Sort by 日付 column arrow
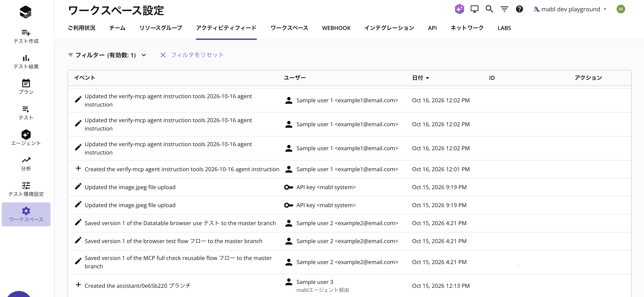 click(x=427, y=78)
